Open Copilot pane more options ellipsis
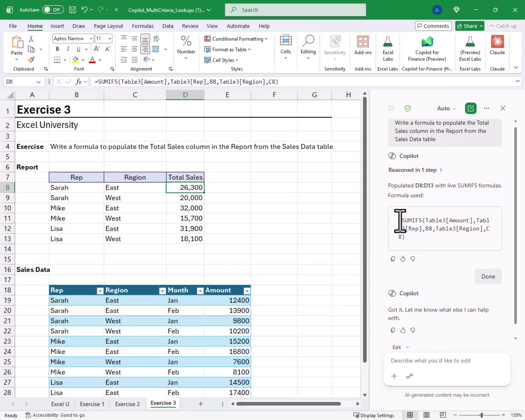Viewport: 525px width, 420px height. pos(486,108)
